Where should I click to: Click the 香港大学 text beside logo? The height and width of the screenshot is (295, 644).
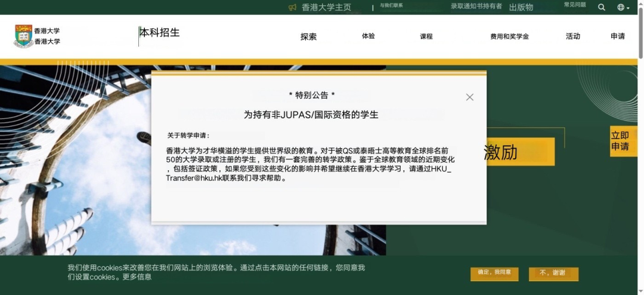[47, 36]
